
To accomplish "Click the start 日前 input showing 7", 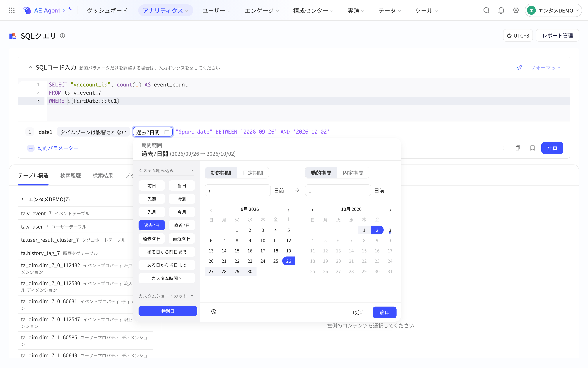I will [238, 191].
